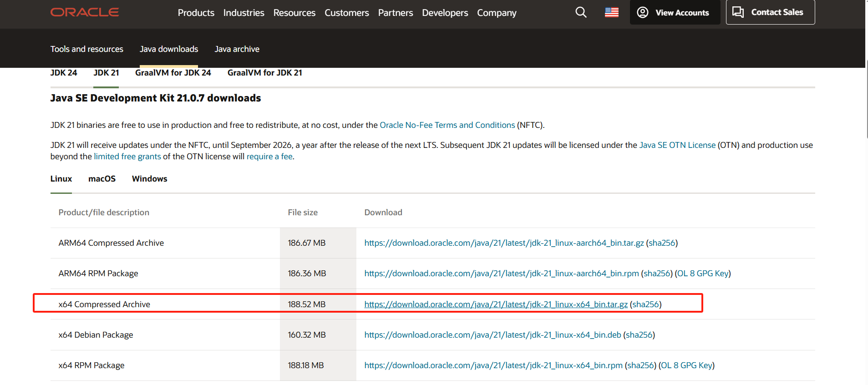Click the 160.32 MB file size

[307, 335]
